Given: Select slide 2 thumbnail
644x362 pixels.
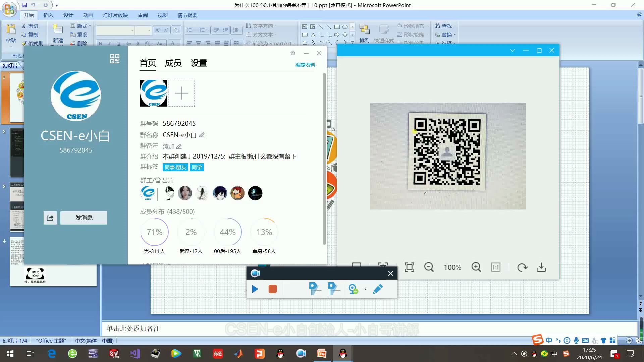Looking at the screenshot, I should click(17, 153).
